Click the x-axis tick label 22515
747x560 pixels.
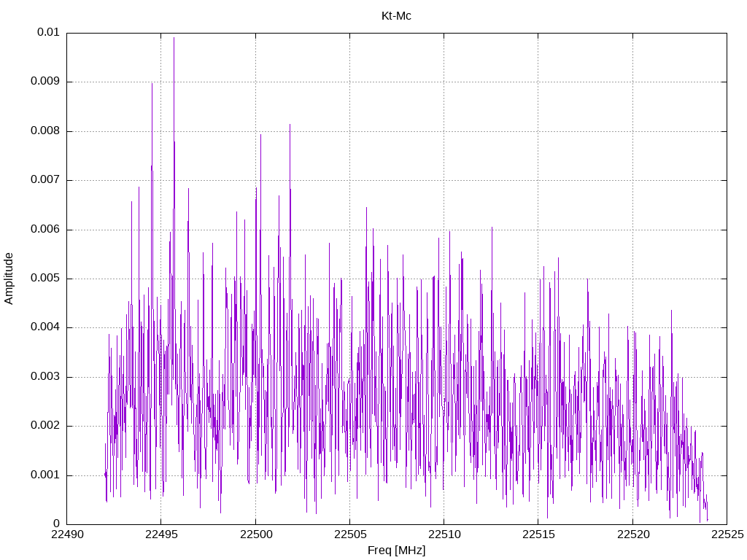[539, 534]
